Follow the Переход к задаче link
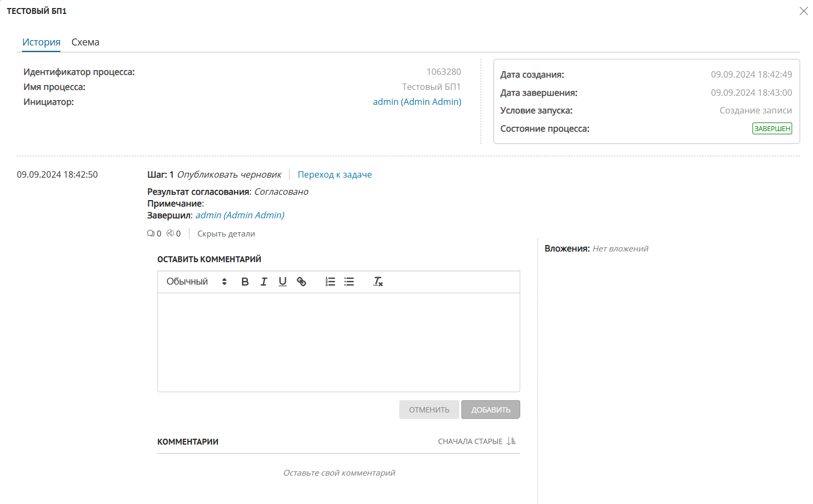The width and height of the screenshot is (813, 504). coord(335,174)
